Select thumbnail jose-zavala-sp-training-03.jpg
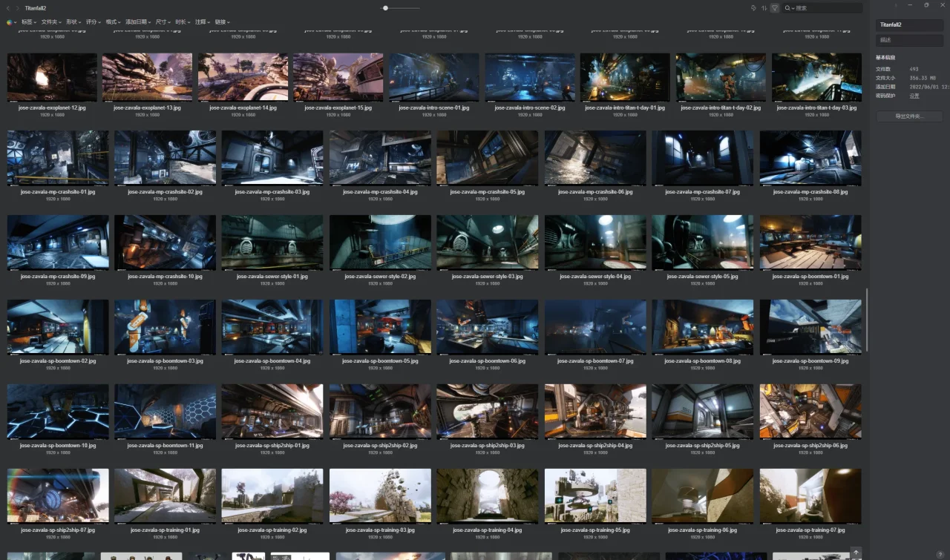This screenshot has width=950, height=560. coord(380,496)
